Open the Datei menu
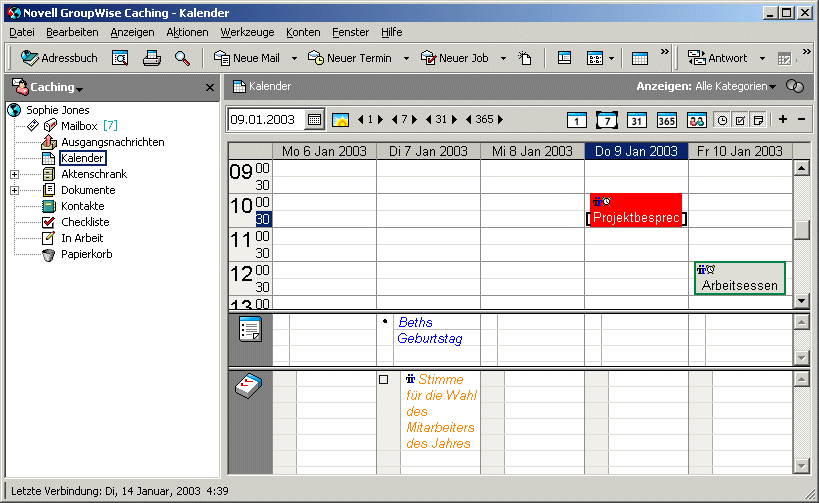Screen dimensions: 819x503 [x=22, y=32]
